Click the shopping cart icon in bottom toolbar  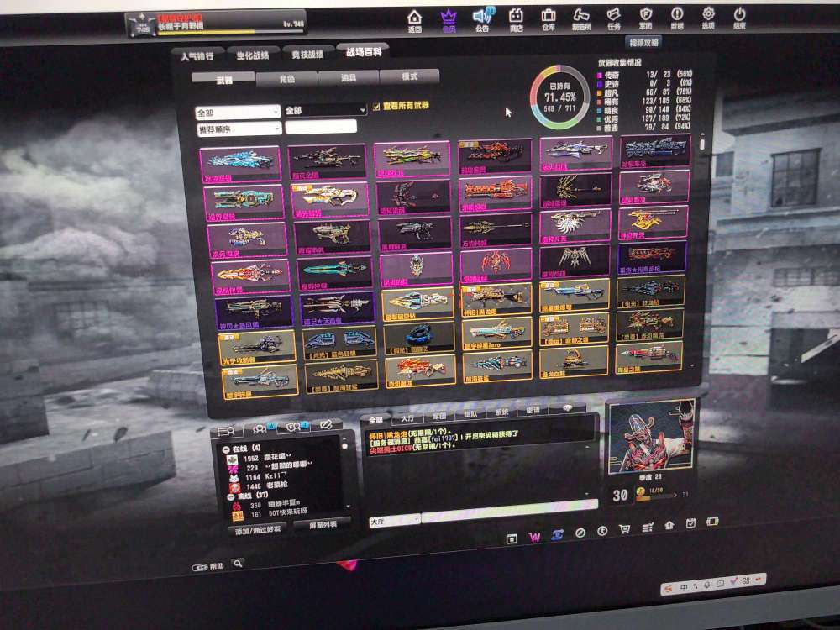625,529
